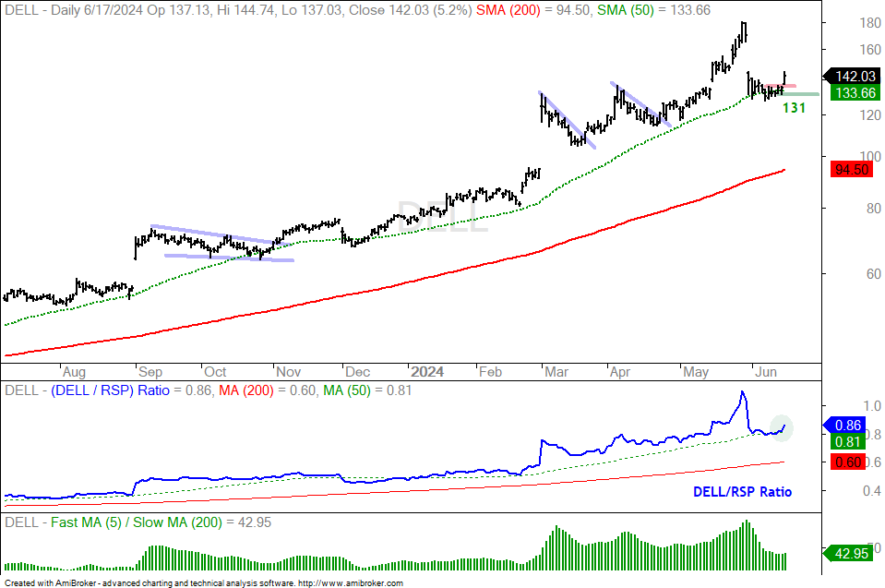Screen dimensions: 885x588
Task: Click the green 133.66 SMA price tag
Action: point(855,93)
